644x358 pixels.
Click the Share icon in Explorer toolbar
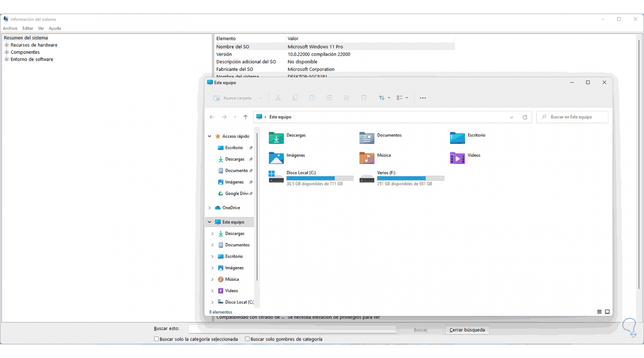pyautogui.click(x=347, y=98)
